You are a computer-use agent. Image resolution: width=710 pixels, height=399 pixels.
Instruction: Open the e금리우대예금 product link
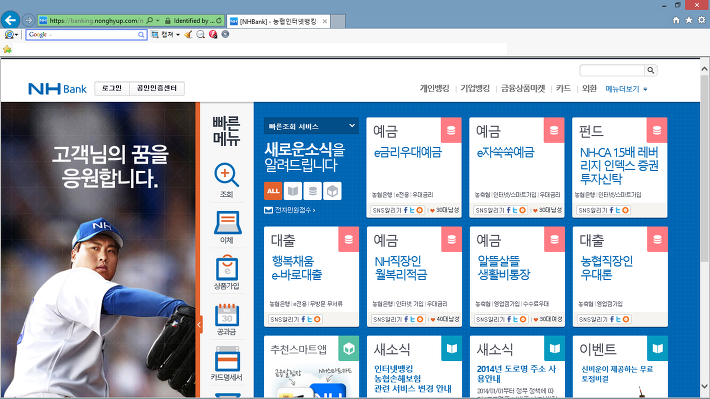coord(408,153)
